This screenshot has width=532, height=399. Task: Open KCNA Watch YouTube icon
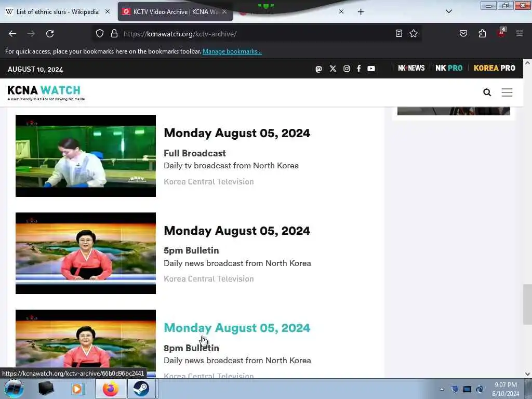click(371, 69)
